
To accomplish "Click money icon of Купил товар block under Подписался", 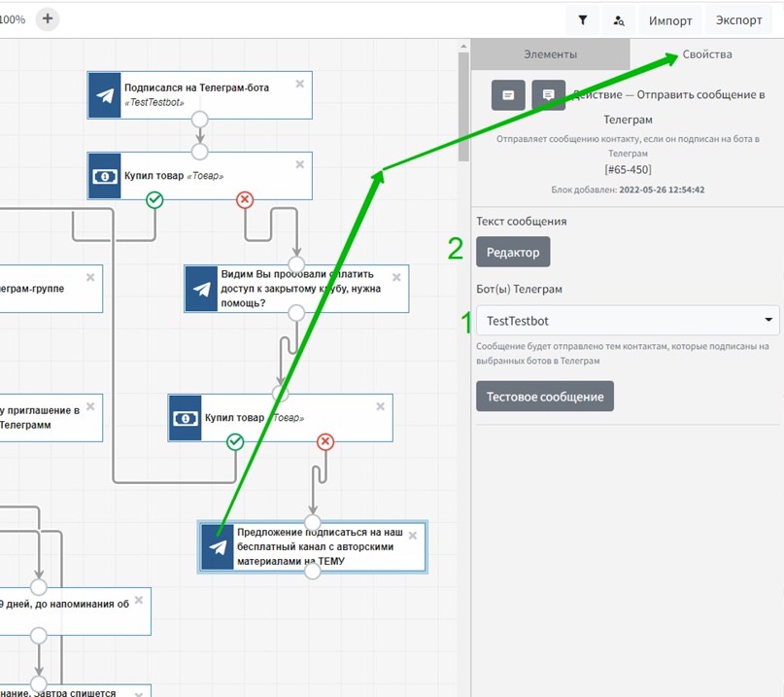I will (104, 176).
